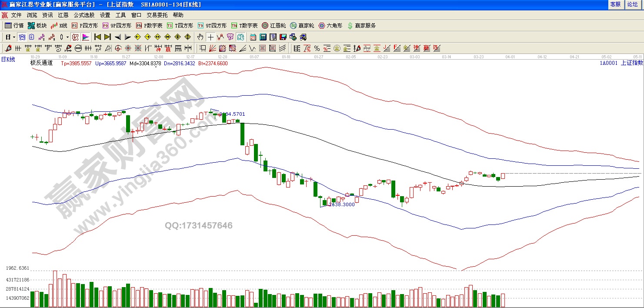Toggle the 极 channel indicator button
The image size is (644, 308).
tap(75, 37)
